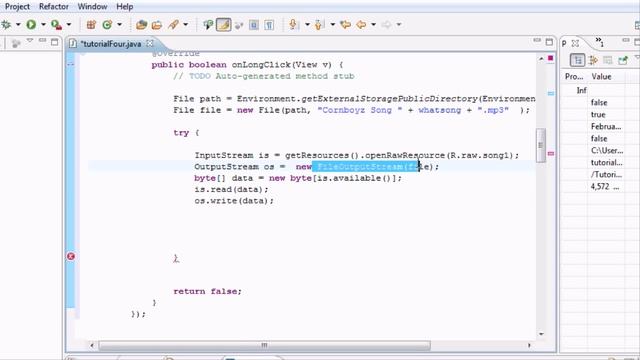Click pink marker on overview ruler
The height and width of the screenshot is (360, 640).
pyautogui.click(x=551, y=153)
